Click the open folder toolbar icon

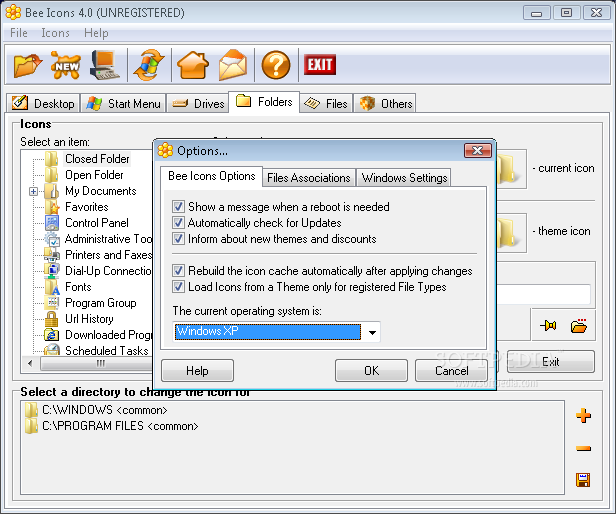coord(28,65)
